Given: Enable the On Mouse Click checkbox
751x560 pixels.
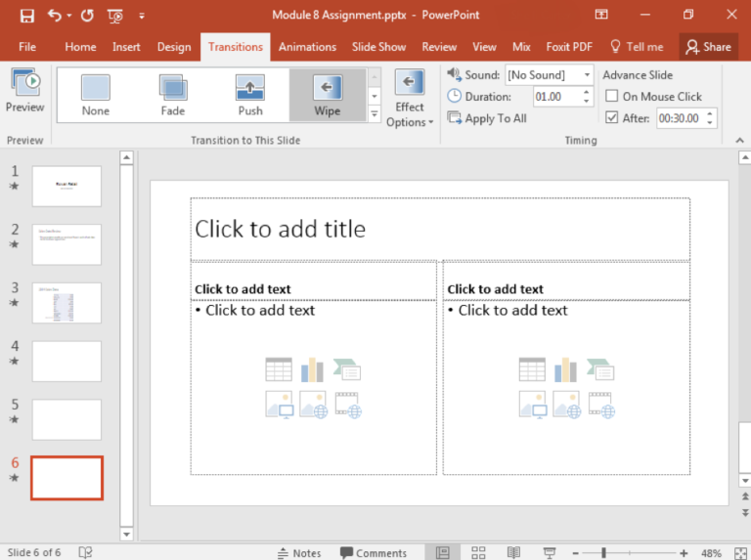Looking at the screenshot, I should pos(612,97).
